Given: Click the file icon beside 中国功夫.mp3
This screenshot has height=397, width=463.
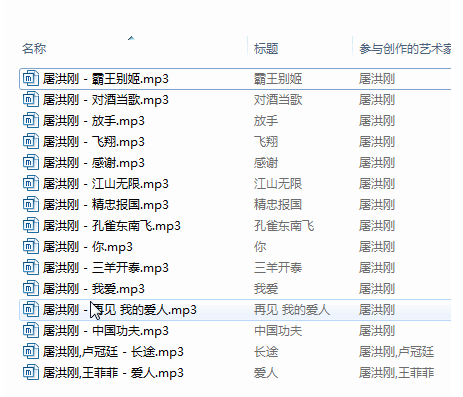Looking at the screenshot, I should coord(31,331).
